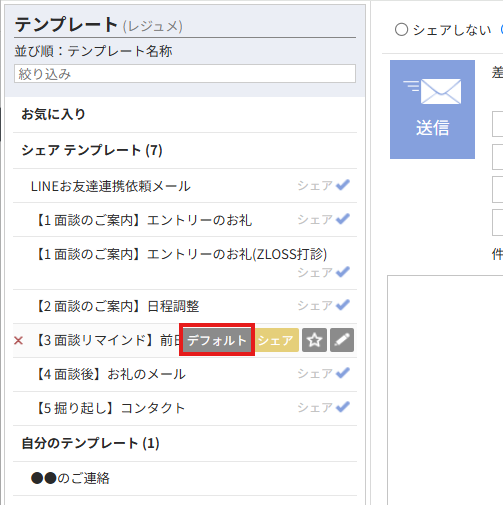Open the LINEお友達連携依頼メール template
The height and width of the screenshot is (505, 503).
[111, 186]
